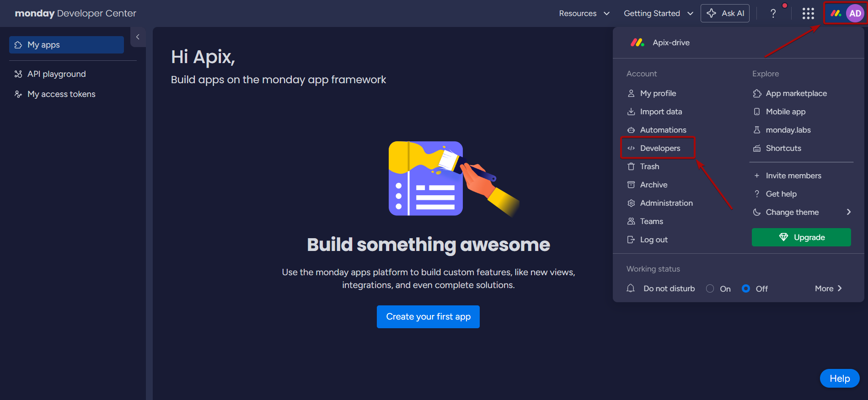
Task: Click the Administration gear icon
Action: point(631,203)
